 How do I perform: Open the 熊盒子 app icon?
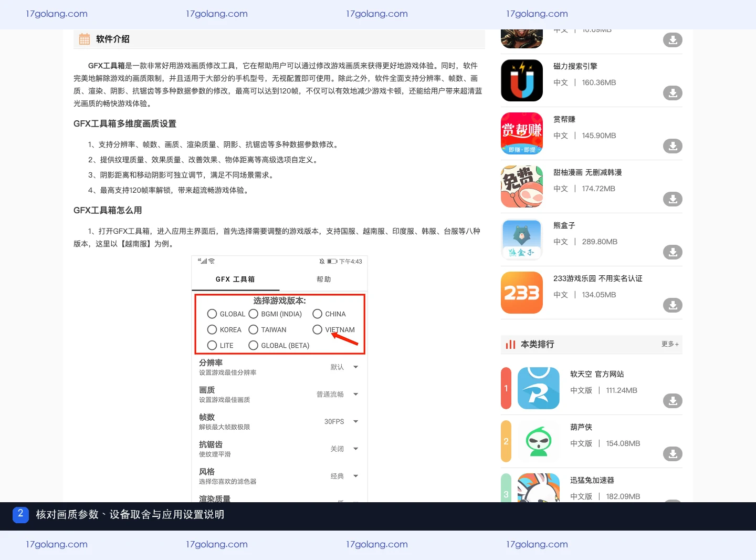point(522,240)
